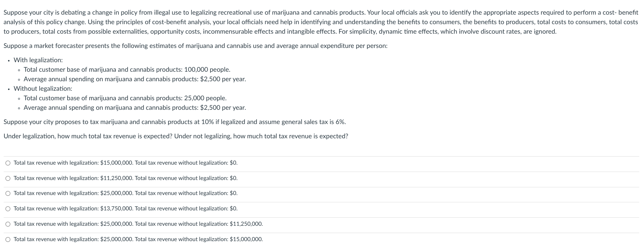This screenshot has height=251, width=644.
Task: Choose radio for $25,000,000 with legalization, $0 without
Action: [8, 194]
